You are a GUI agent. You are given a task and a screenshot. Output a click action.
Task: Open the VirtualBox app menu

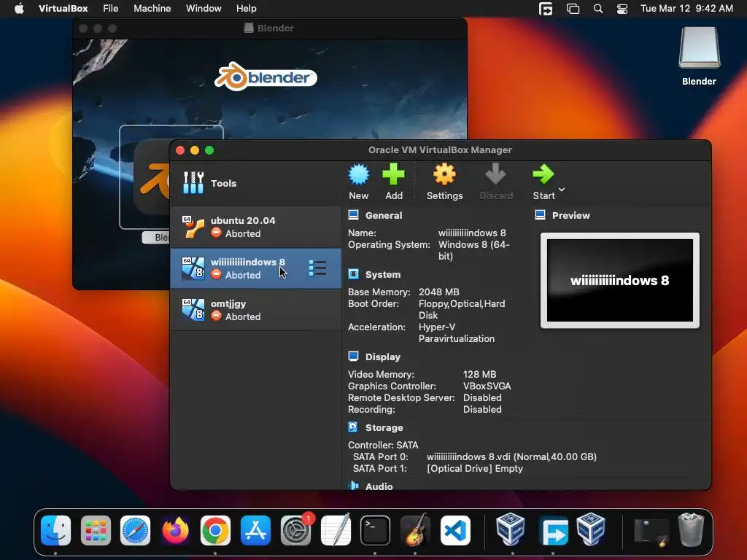(x=63, y=9)
